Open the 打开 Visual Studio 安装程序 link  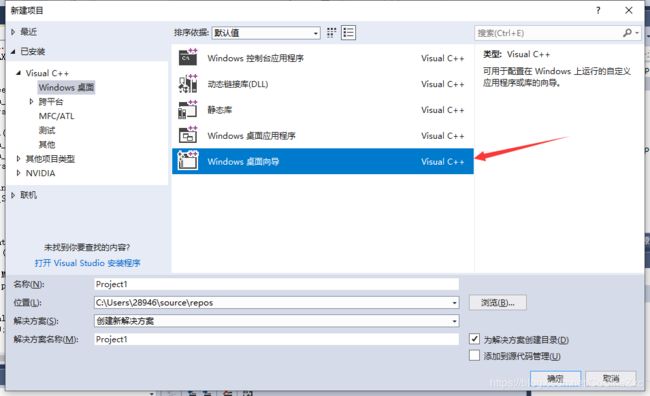click(87, 263)
